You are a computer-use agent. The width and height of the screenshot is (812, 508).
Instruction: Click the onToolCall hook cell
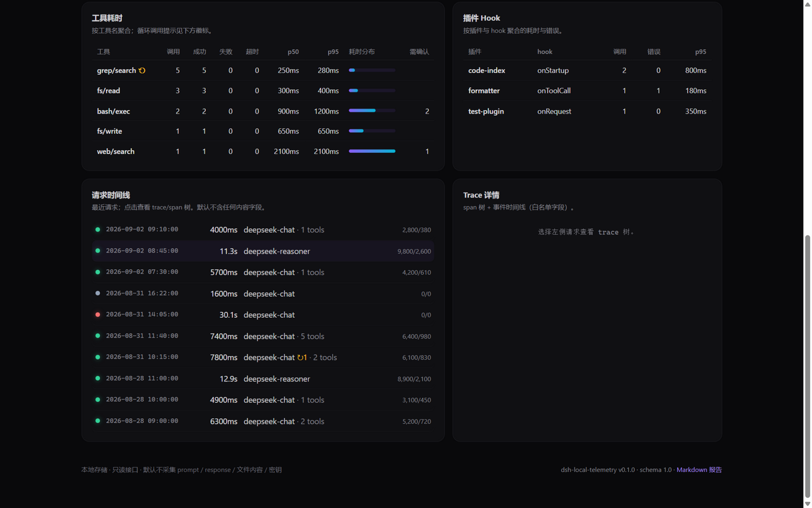pyautogui.click(x=554, y=90)
